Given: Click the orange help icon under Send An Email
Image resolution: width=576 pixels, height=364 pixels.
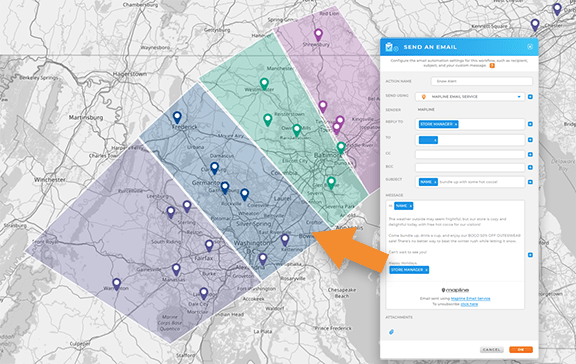Looking at the screenshot, I should (492, 66).
